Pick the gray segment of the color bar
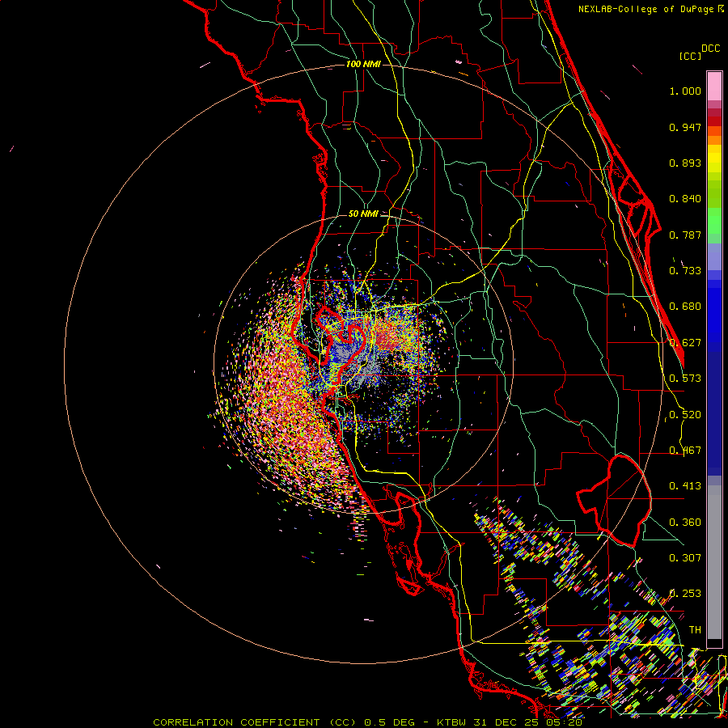The height and width of the screenshot is (728, 728). (x=714, y=562)
